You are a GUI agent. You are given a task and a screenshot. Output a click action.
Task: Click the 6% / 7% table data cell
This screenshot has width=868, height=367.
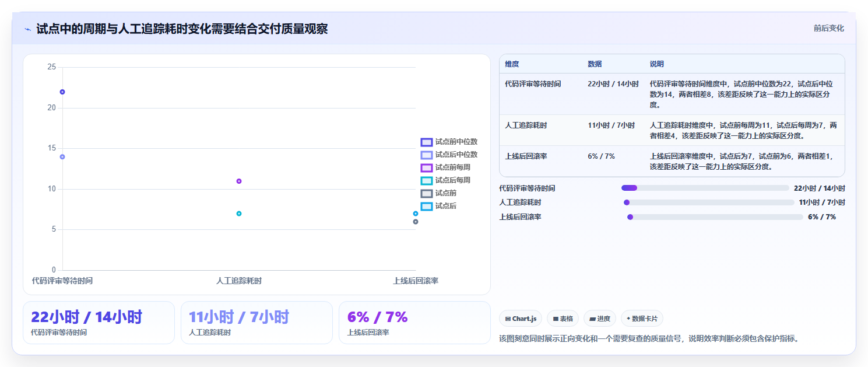coord(601,156)
